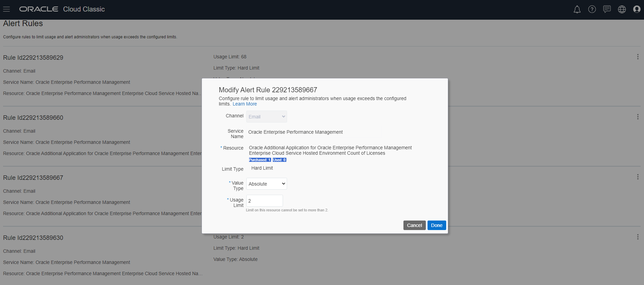This screenshot has height=285, width=644.
Task: Open the help question mark icon
Action: tap(592, 9)
